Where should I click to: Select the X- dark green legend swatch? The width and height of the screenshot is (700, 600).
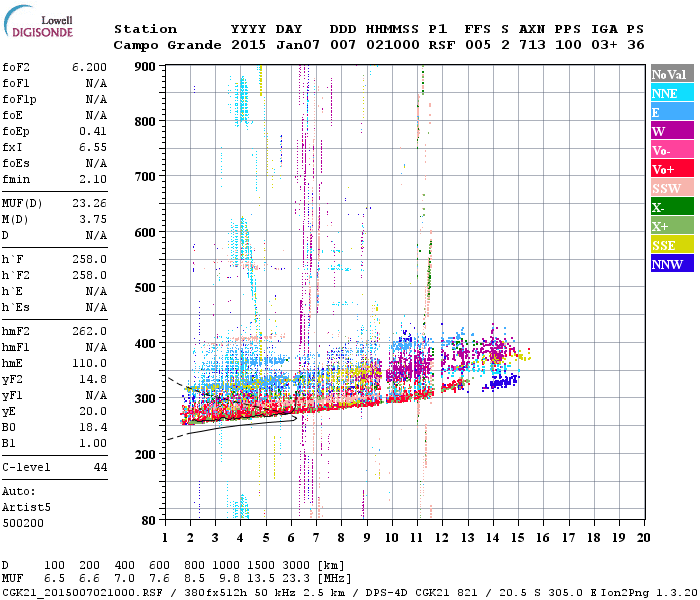tap(672, 207)
